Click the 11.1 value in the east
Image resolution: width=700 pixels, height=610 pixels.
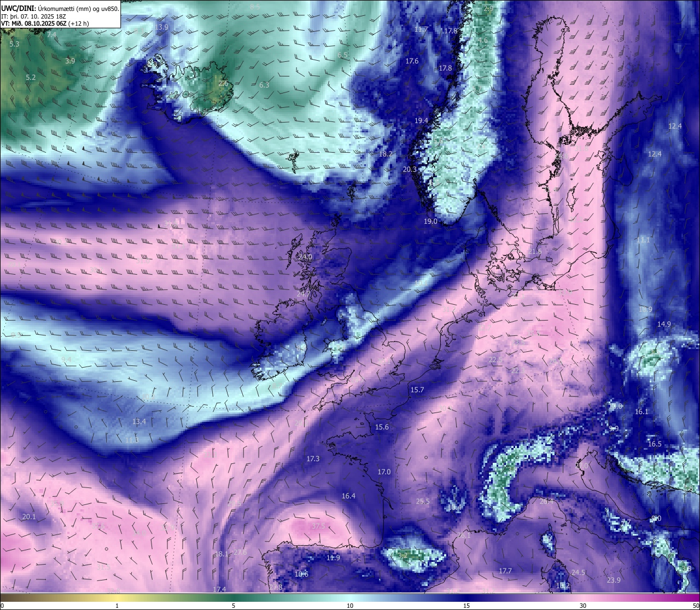coord(643,240)
